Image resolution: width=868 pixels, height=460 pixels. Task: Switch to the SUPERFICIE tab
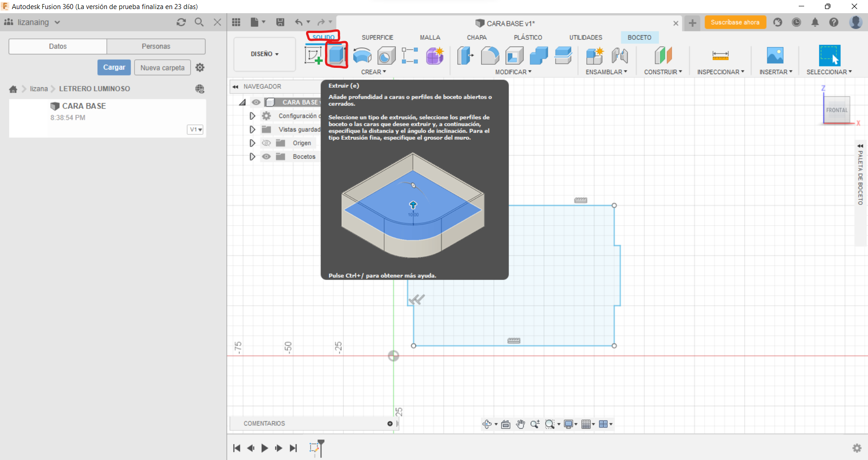click(377, 38)
